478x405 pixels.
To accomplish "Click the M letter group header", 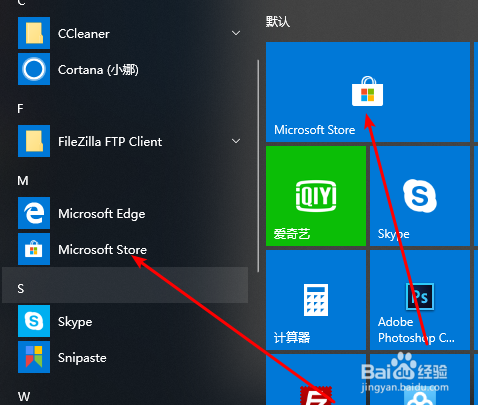I will click(23, 181).
